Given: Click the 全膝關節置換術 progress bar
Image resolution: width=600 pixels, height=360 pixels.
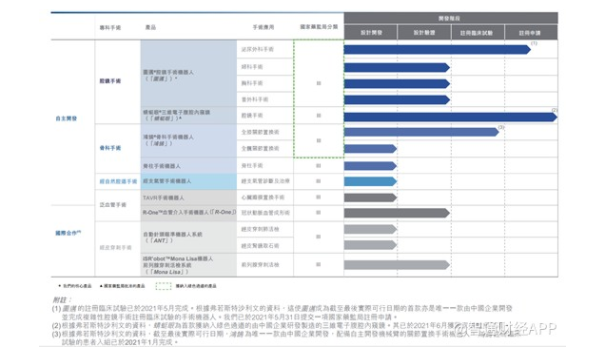Looking at the screenshot, I should click(x=421, y=132).
